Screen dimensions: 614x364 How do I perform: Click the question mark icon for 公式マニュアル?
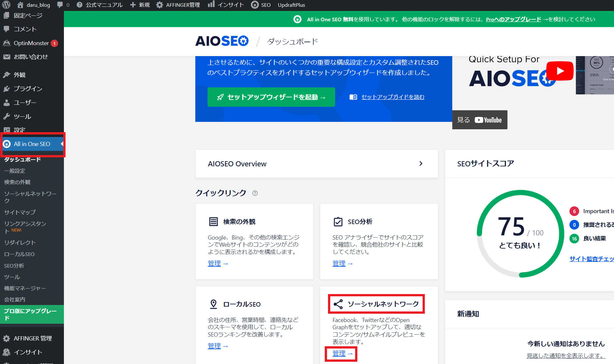(79, 5)
